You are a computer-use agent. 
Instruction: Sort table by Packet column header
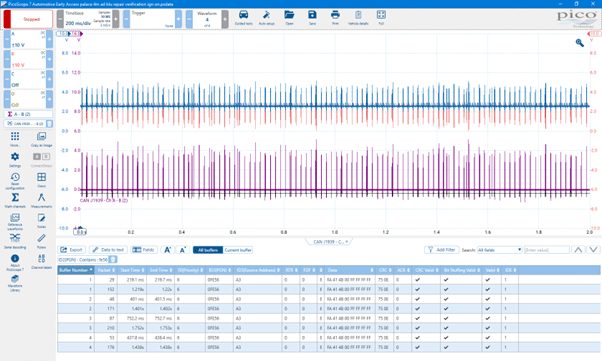(x=106, y=270)
